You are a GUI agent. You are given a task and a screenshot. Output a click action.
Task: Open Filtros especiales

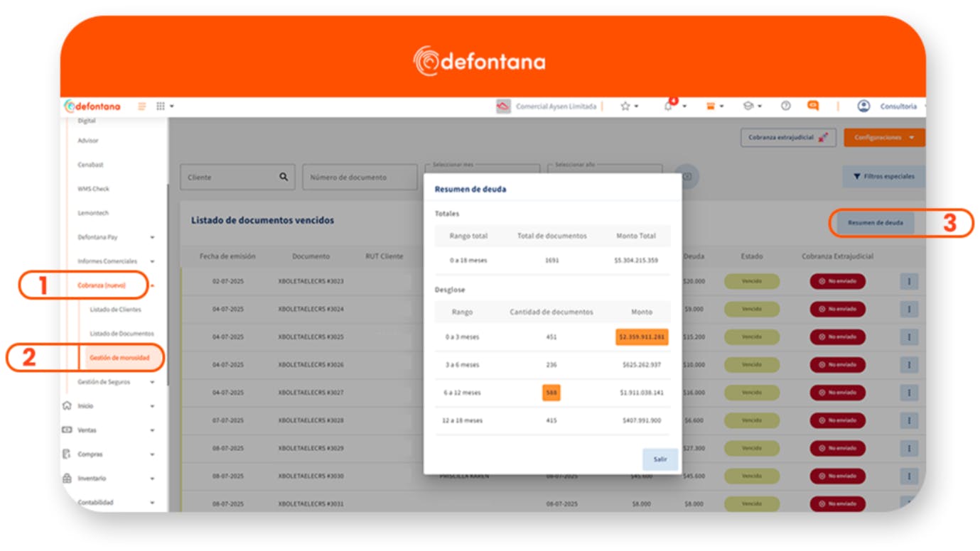(x=884, y=176)
